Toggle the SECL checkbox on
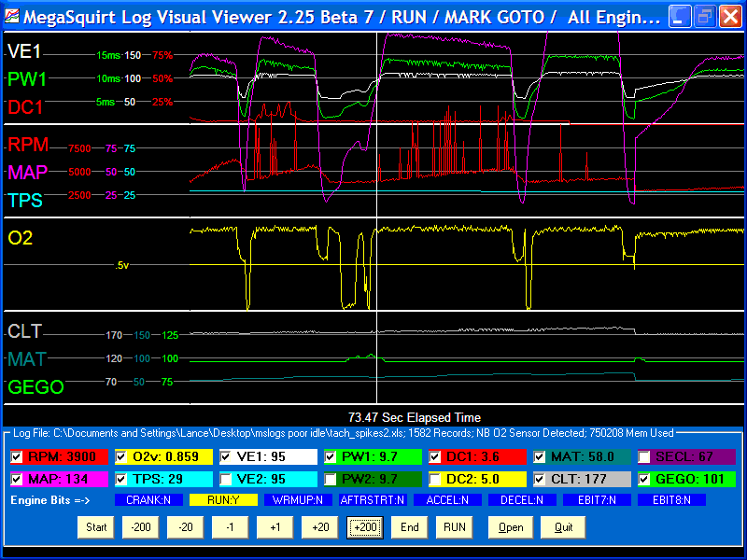Screen dimensions: 747x560 644,457
